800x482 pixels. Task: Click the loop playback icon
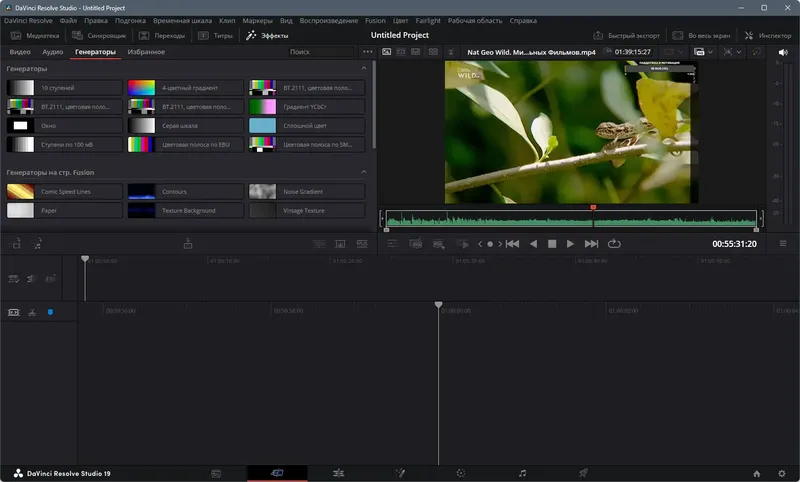pos(614,243)
